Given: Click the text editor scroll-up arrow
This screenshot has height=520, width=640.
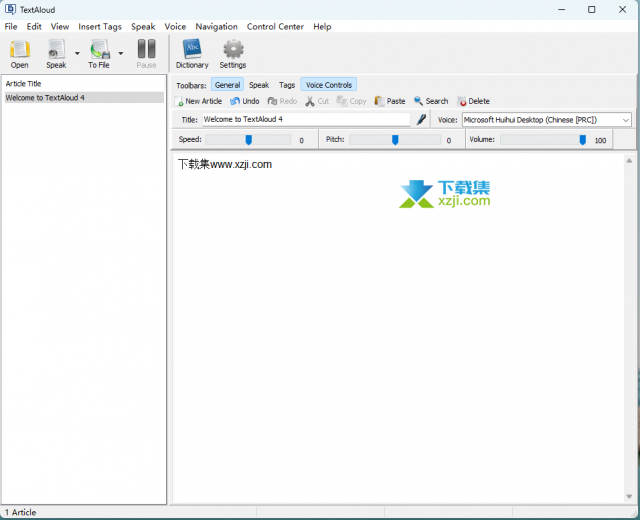Looking at the screenshot, I should [629, 160].
